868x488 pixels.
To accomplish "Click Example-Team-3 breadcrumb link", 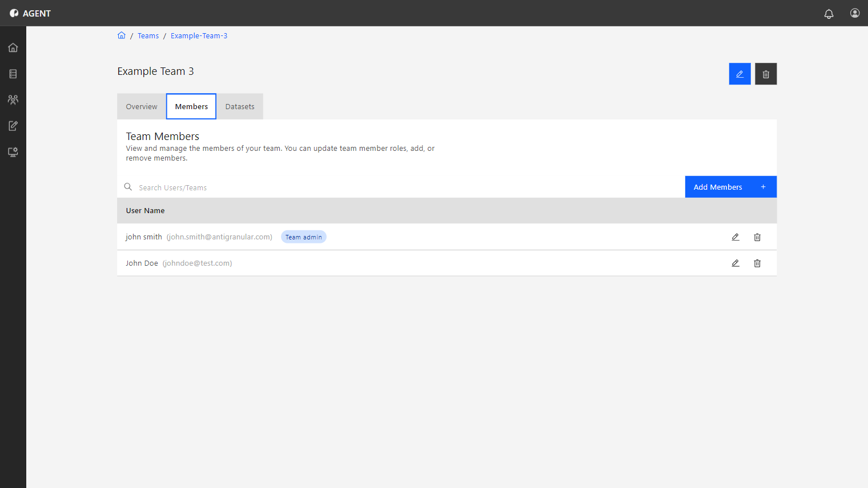I will 199,35.
